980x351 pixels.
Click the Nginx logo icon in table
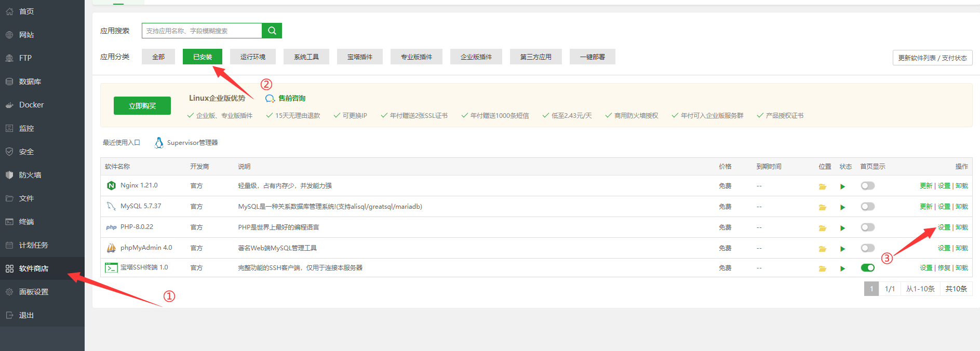click(x=111, y=185)
